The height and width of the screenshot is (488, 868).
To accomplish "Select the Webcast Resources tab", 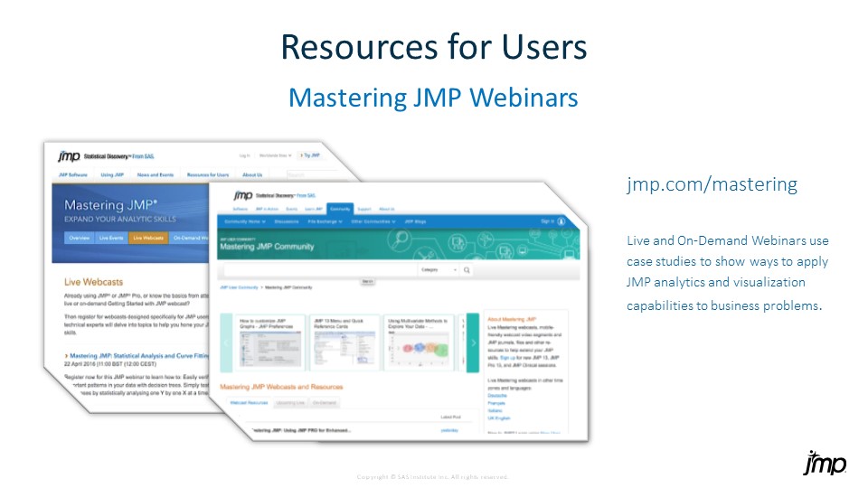I will click(250, 403).
